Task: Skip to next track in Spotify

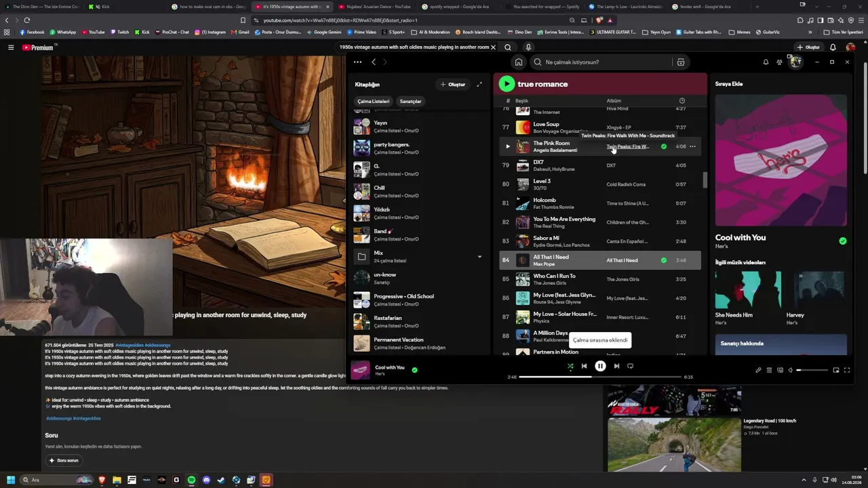Action: 616,366
